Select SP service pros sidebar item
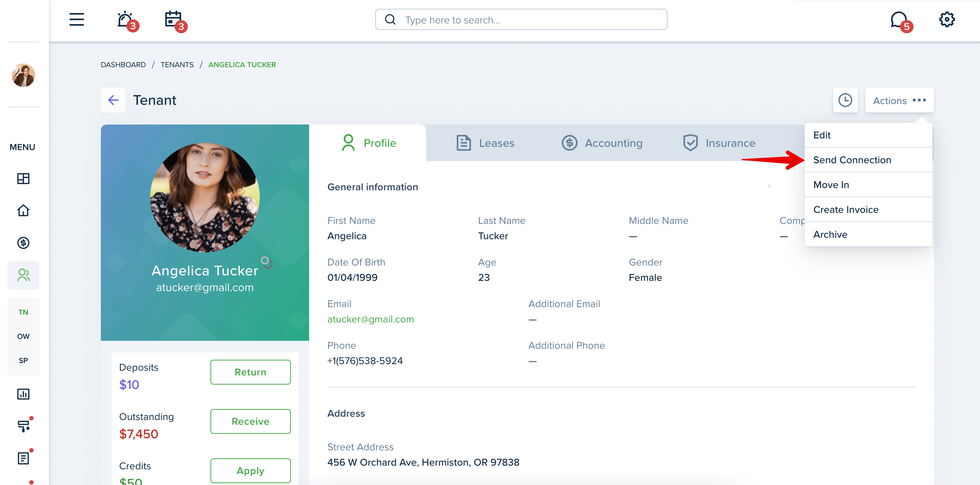The width and height of the screenshot is (980, 485). [23, 360]
